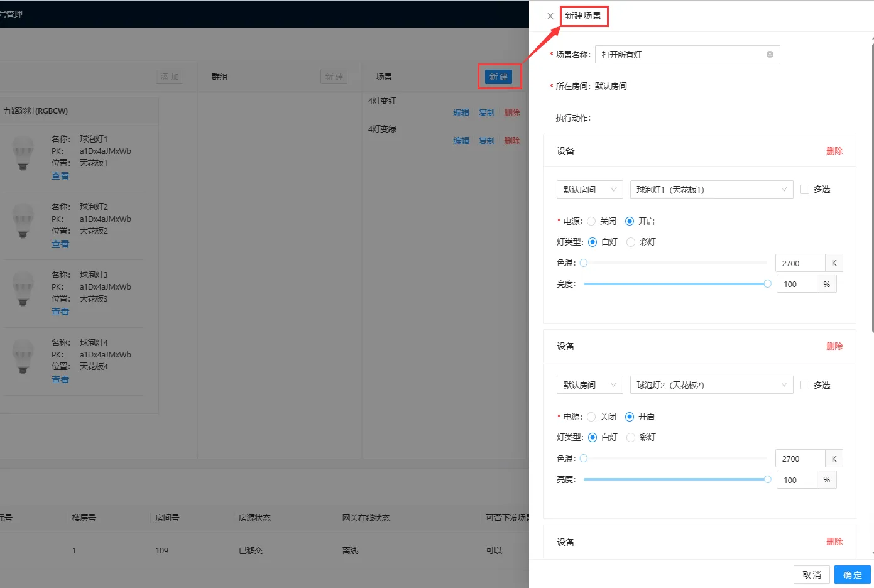Focus 亮度 100 value field for 球泡灯2
Screen dimensions: 874x588
pyautogui.click(x=797, y=480)
